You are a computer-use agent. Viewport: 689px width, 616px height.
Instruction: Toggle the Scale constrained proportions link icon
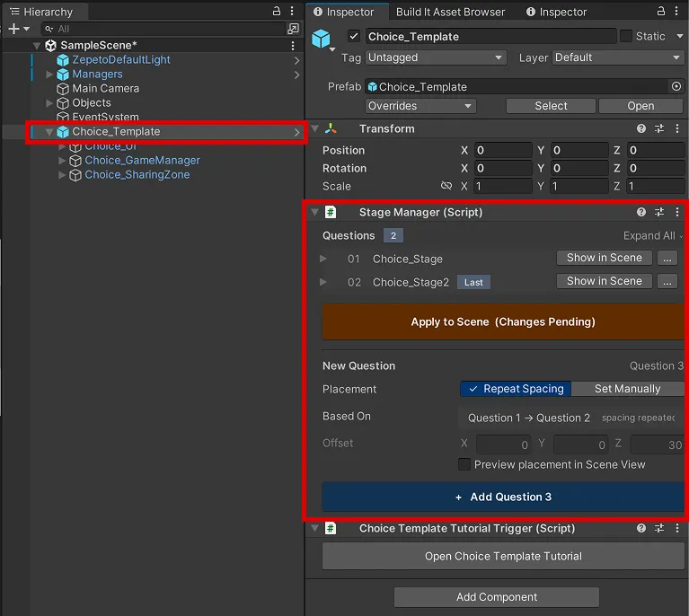446,185
